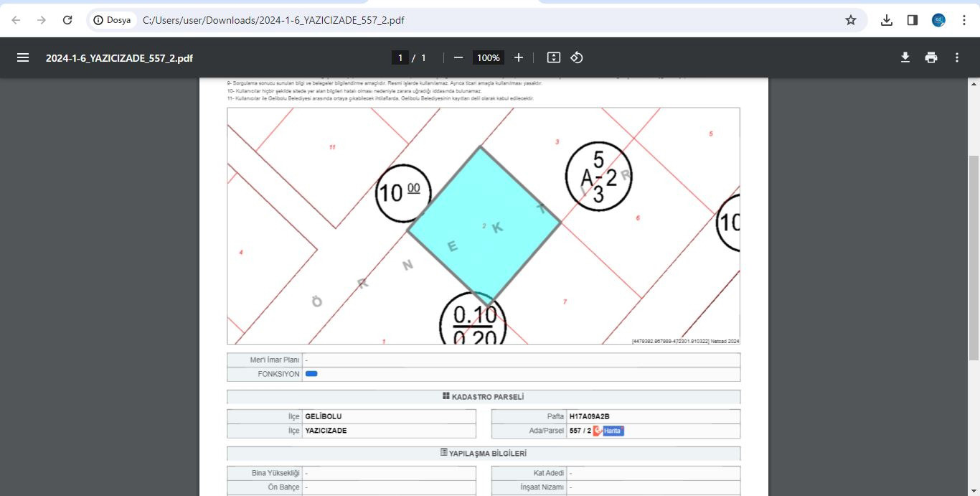Open the PDF viewer more actions menu

coord(957,57)
